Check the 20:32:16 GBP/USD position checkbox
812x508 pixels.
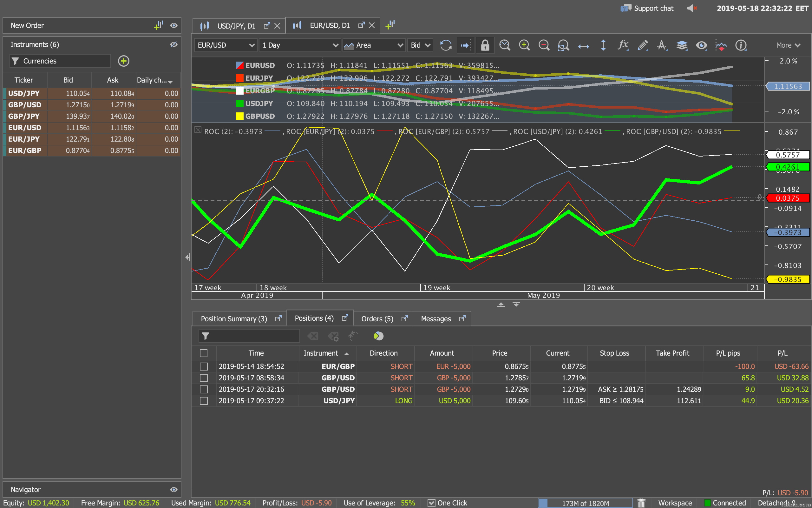click(204, 389)
